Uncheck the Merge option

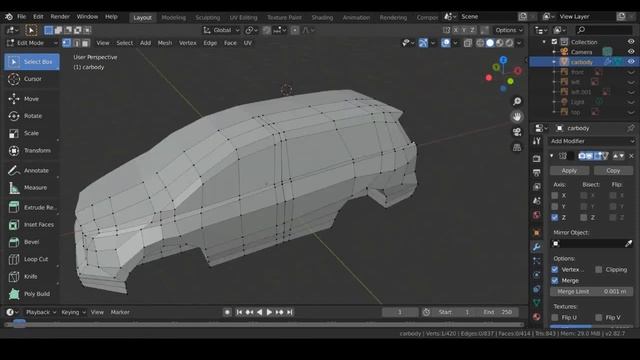click(554, 280)
